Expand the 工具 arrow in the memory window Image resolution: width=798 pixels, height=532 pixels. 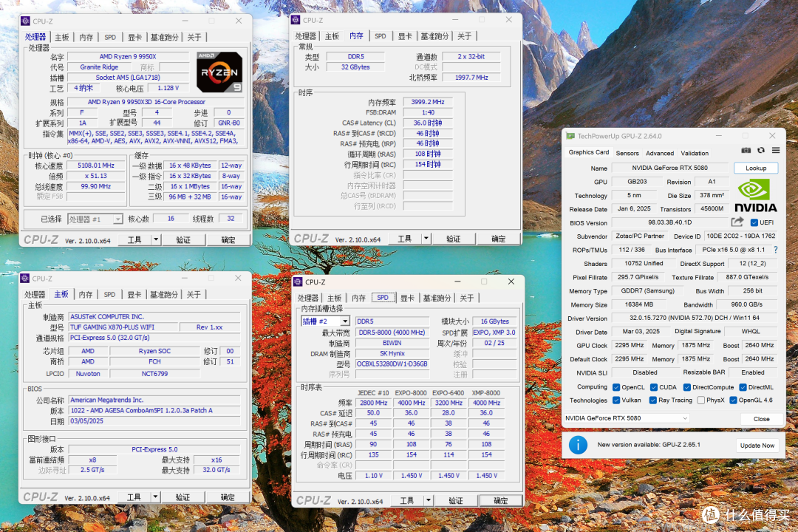426,238
